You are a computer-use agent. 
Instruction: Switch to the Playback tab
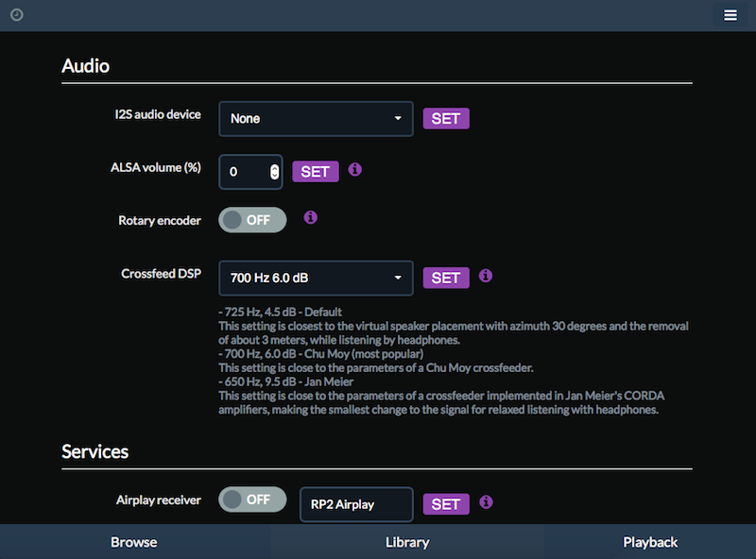tap(650, 542)
